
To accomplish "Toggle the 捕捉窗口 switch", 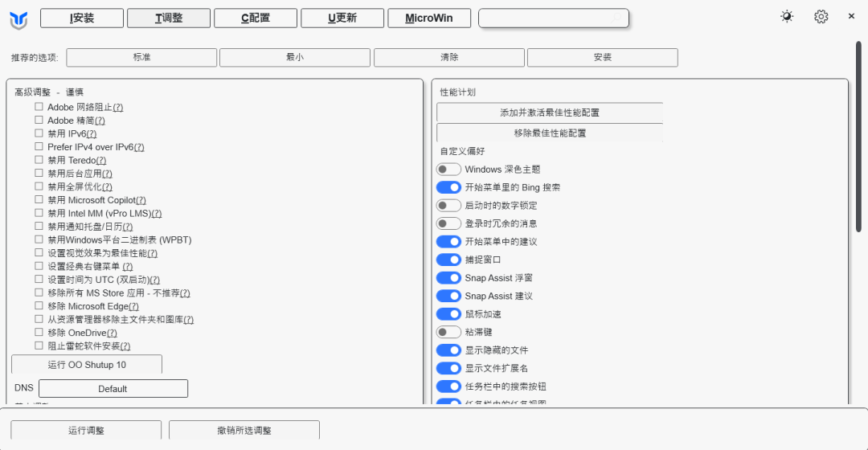I will pos(448,260).
